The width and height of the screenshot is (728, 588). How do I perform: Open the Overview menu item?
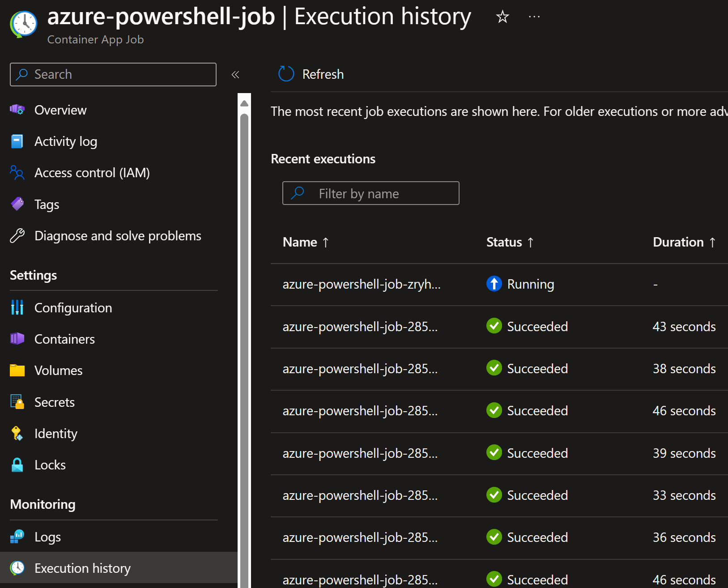[x=60, y=110]
